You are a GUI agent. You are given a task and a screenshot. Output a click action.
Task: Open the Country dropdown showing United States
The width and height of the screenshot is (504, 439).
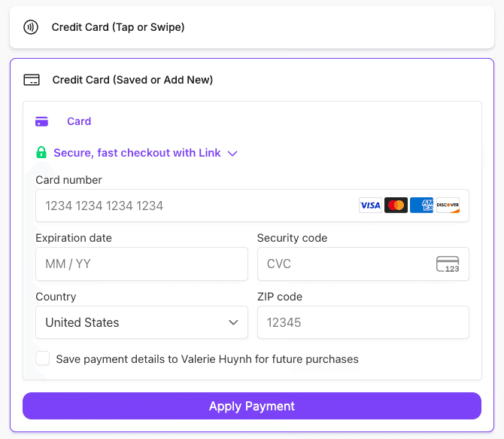[x=141, y=322]
